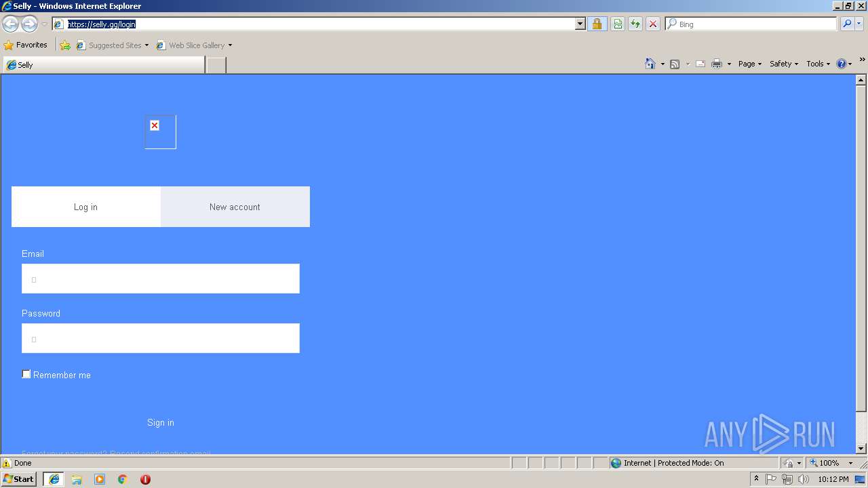The image size is (868, 488).
Task: Click the vertical scrollbar thumb
Action: point(861,249)
